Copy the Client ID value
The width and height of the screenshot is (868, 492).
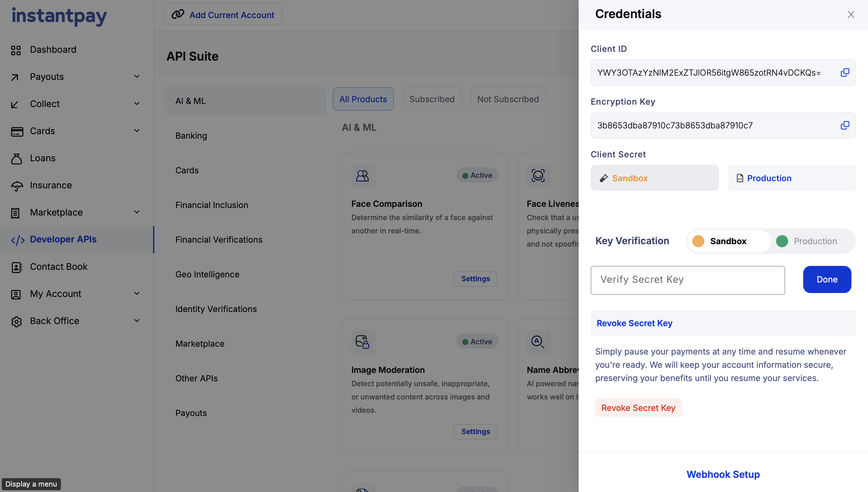[x=844, y=73]
